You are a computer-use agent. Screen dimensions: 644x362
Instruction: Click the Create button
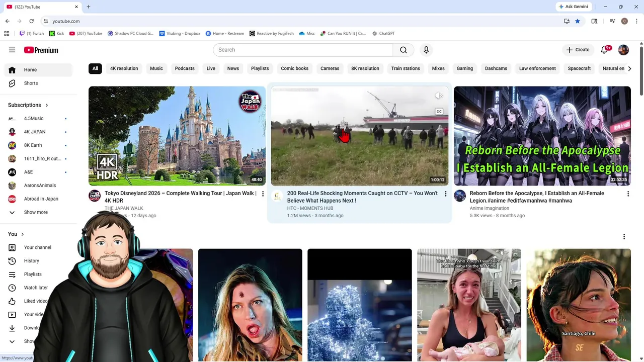(578, 50)
